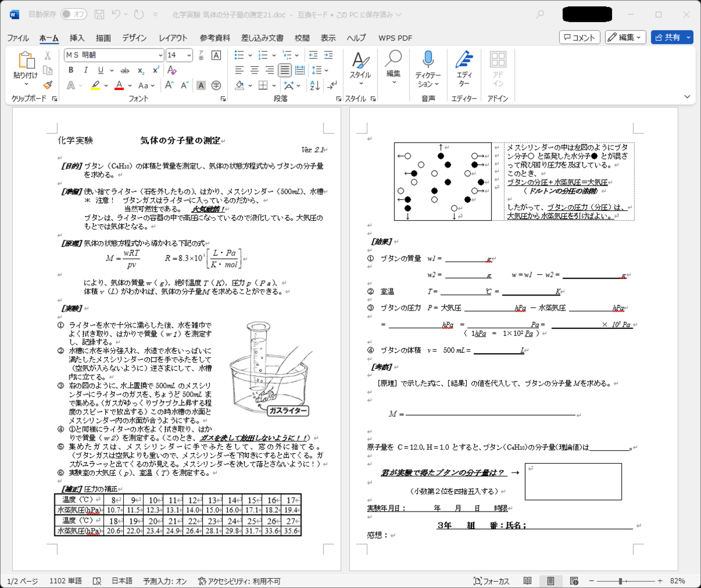
Task: Open the Paste options dropdown arrow
Action: (26, 84)
